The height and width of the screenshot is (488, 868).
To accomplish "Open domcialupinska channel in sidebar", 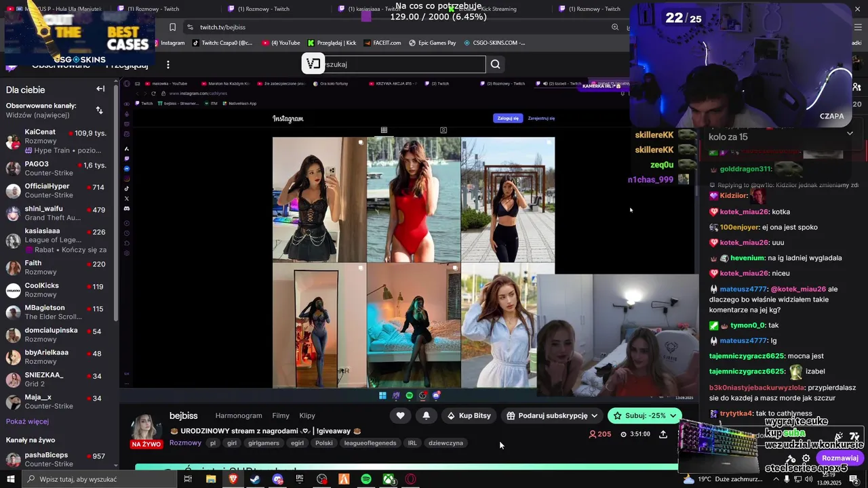I will click(x=57, y=334).
